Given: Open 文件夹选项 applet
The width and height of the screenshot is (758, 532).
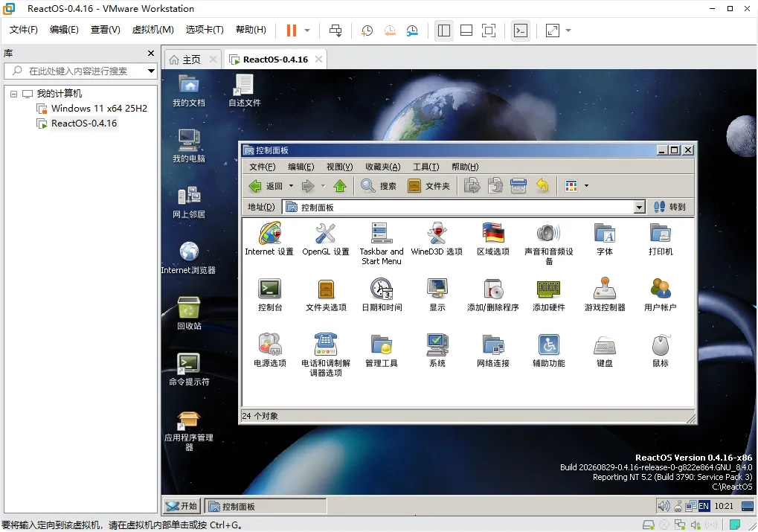Looking at the screenshot, I should tap(326, 295).
